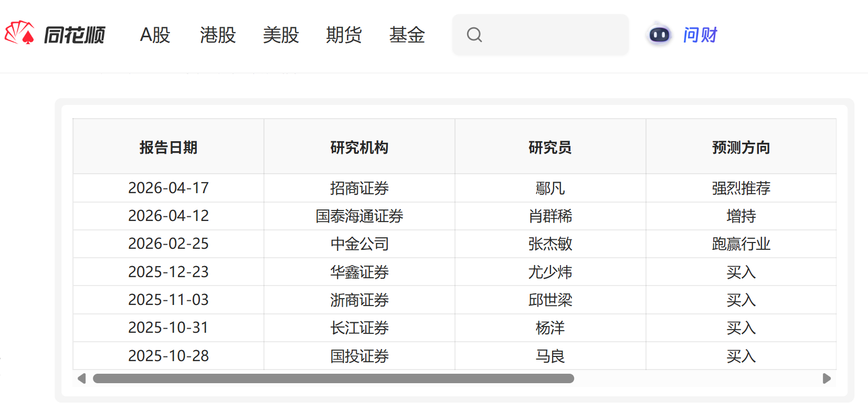Click researcher name 张杰敏
Image resolution: width=868 pixels, height=411 pixels.
click(550, 244)
